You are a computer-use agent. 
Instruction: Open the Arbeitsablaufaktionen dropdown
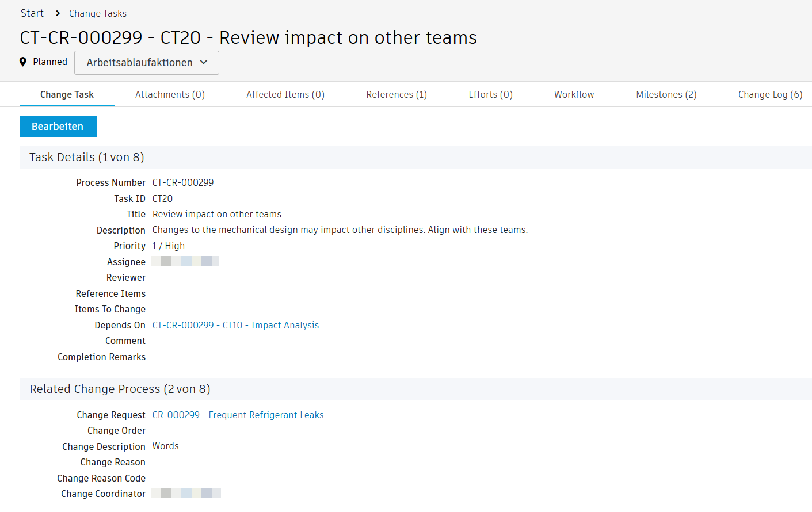click(x=147, y=63)
